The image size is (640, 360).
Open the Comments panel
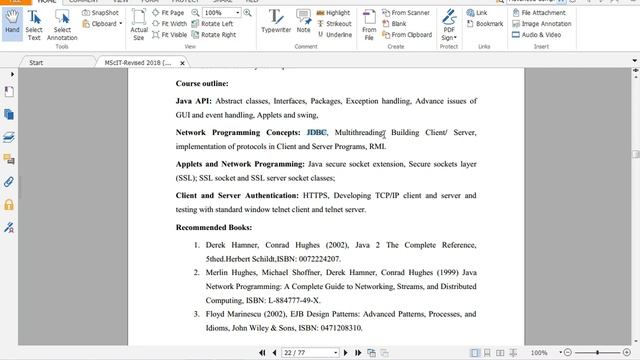pyautogui.click(x=9, y=159)
